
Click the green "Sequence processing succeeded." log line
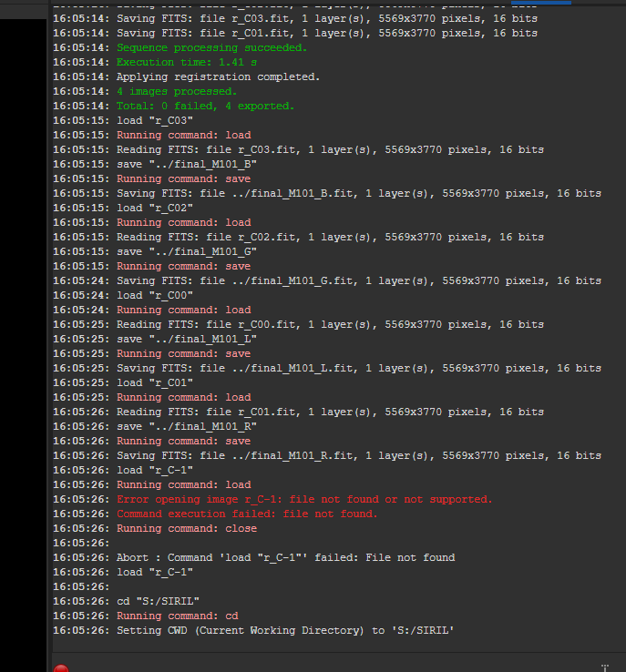(x=211, y=47)
